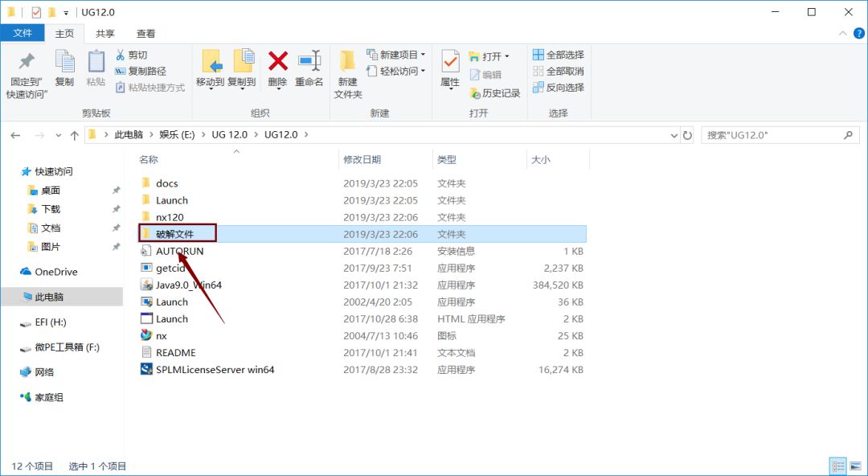Click the Rename ribbon button
868x476 pixels.
pos(309,69)
